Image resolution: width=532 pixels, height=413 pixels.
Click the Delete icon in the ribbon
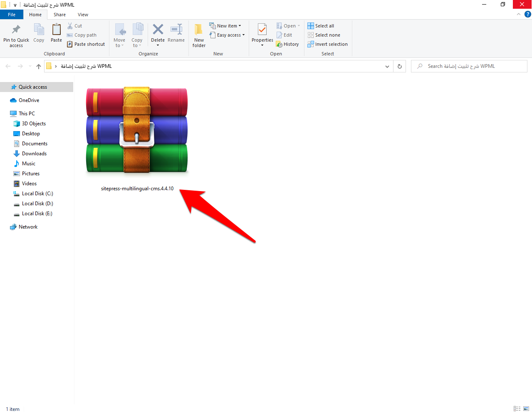[158, 30]
